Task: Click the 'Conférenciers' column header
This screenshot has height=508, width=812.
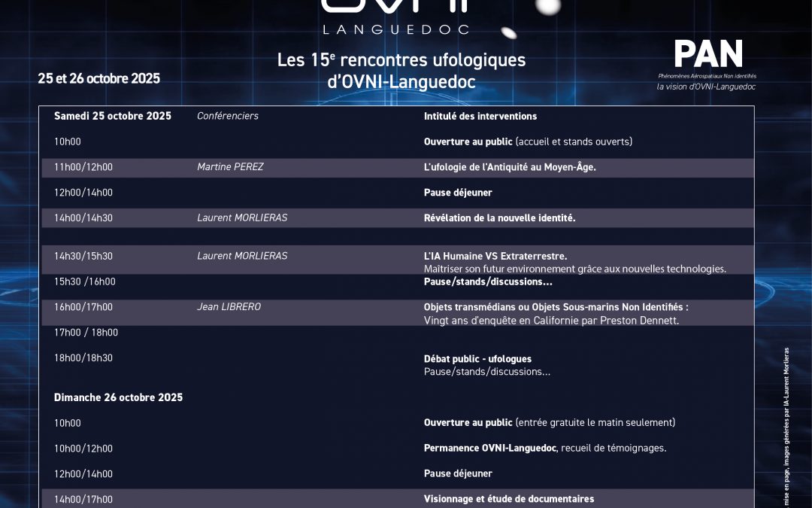Action: (227, 116)
